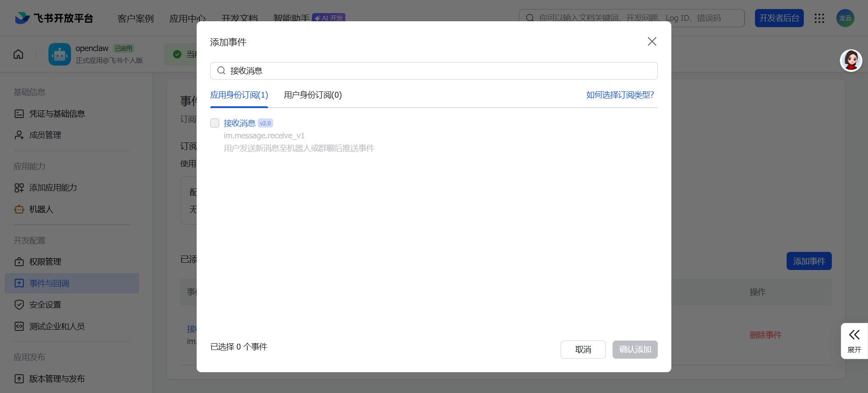This screenshot has width=868, height=393.
Task: Open 凭证与基础信息 in sidebar
Action: pyautogui.click(x=57, y=114)
